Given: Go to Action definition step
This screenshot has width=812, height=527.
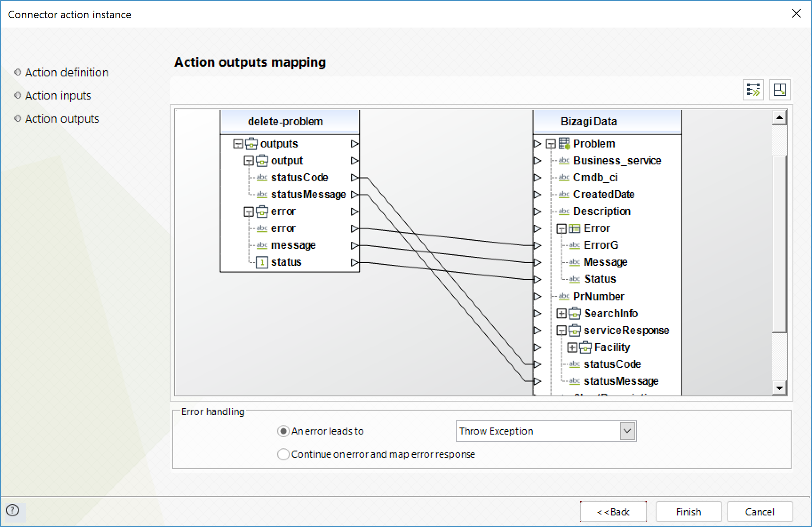Looking at the screenshot, I should tap(67, 72).
